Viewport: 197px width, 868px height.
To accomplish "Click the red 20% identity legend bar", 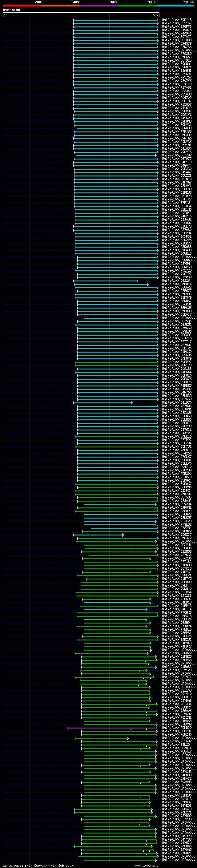I will [x=22, y=6].
